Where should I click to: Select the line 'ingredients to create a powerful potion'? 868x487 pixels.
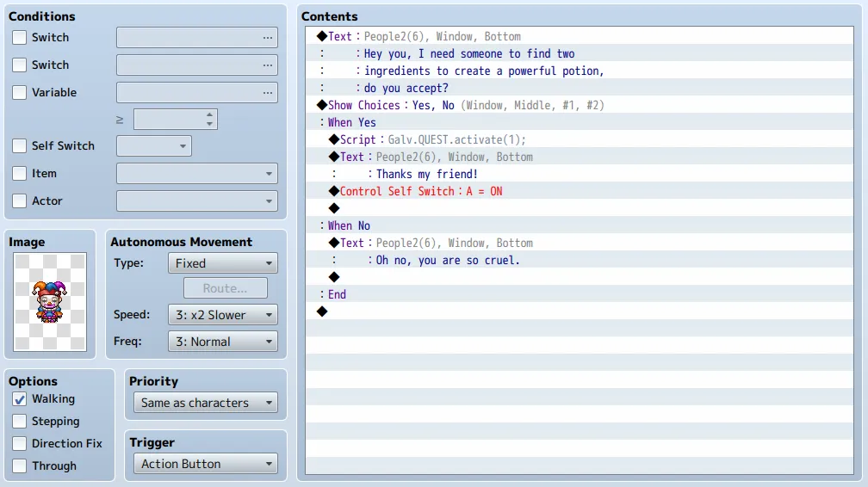pyautogui.click(x=579, y=71)
